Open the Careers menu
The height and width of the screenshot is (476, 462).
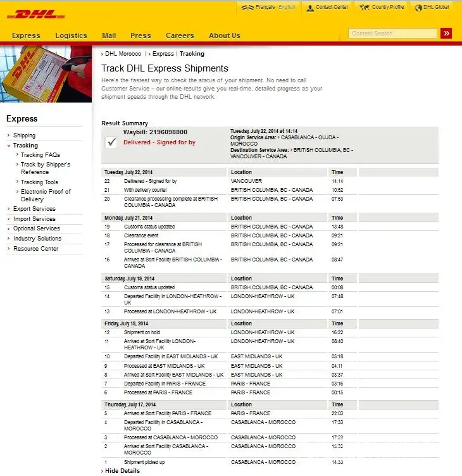pyautogui.click(x=180, y=35)
